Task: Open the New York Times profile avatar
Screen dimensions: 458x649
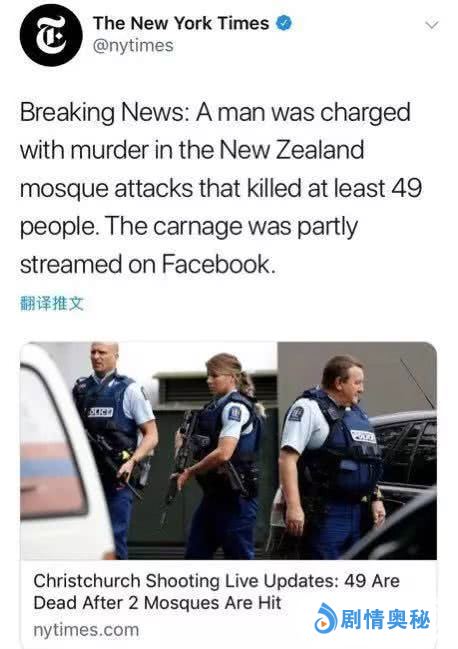Action: 51,35
